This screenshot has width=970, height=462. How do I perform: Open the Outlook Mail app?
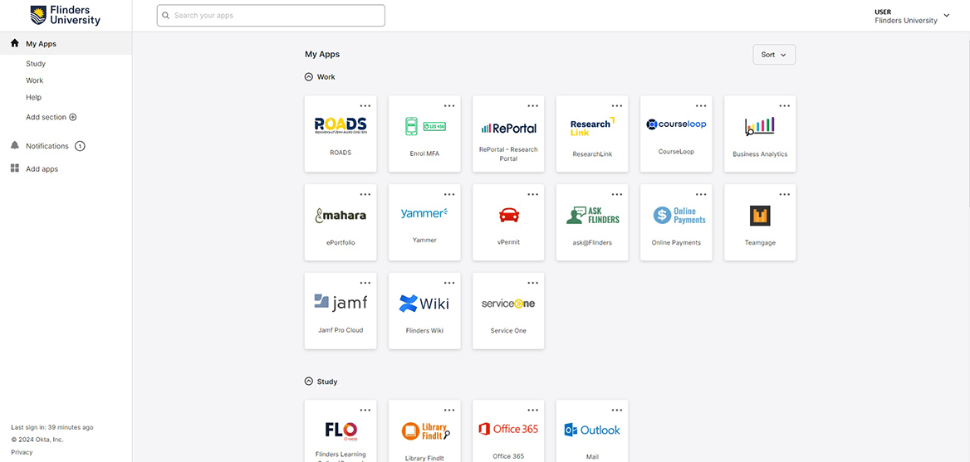click(592, 431)
